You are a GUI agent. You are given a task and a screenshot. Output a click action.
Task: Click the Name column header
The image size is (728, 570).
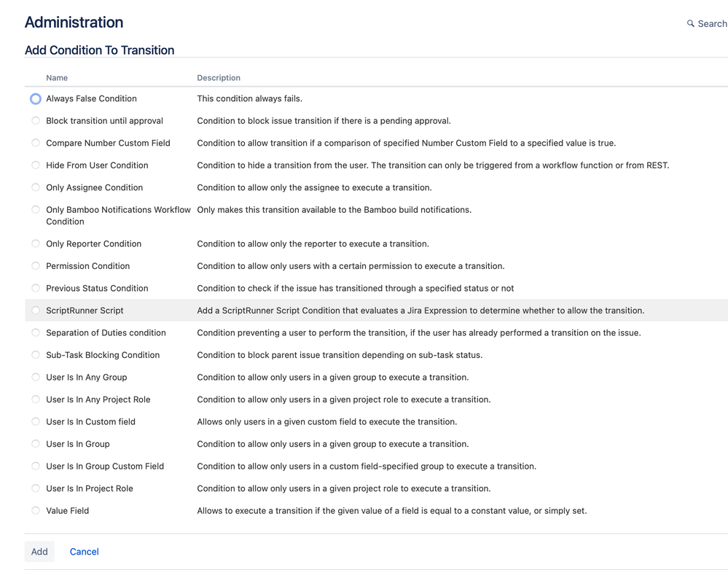click(57, 77)
